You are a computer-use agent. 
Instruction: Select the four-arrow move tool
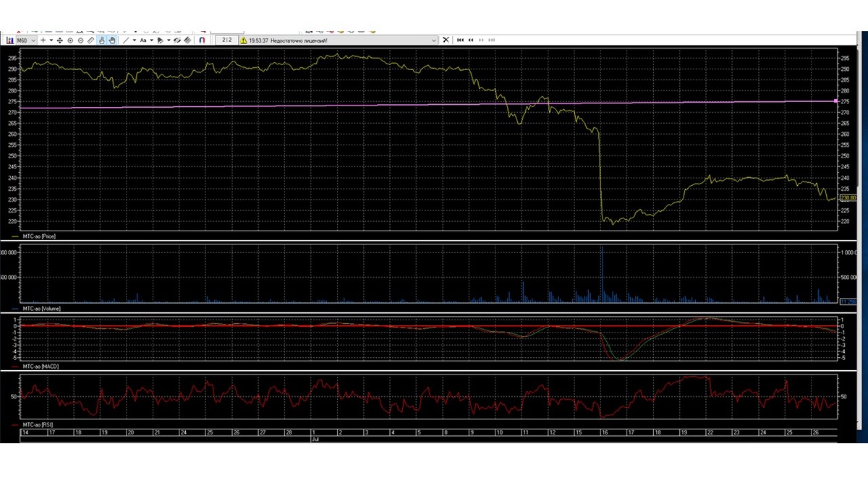[60, 40]
